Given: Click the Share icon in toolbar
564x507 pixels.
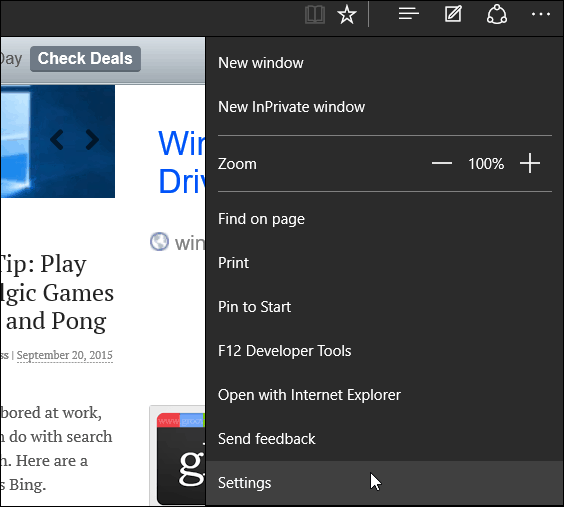Looking at the screenshot, I should point(497,15).
